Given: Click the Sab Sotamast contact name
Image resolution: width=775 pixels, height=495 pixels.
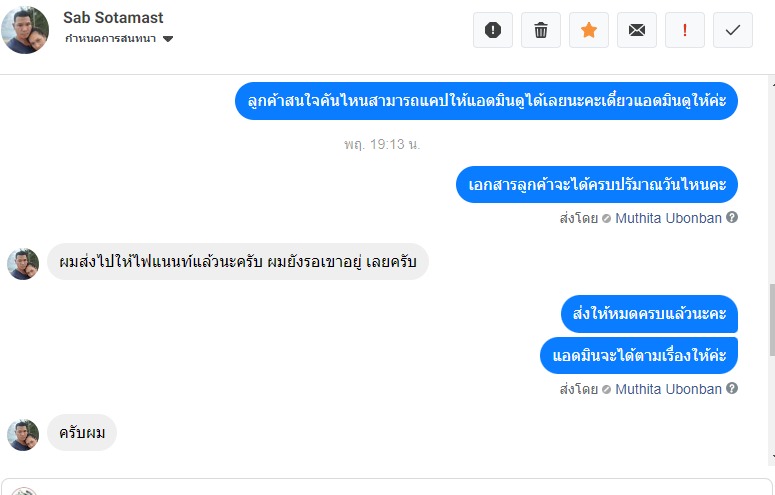Looking at the screenshot, I should coord(113,18).
